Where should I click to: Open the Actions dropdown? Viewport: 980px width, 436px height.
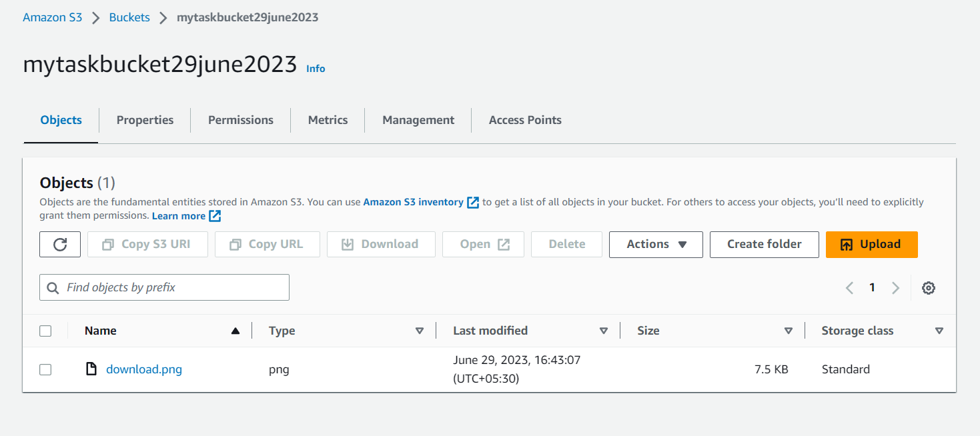pyautogui.click(x=655, y=244)
